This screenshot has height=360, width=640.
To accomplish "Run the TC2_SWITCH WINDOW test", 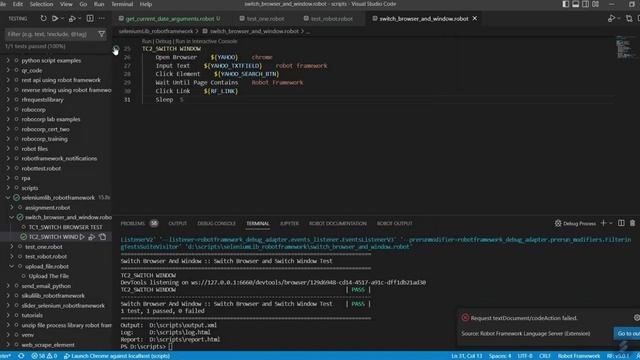I will [x=82, y=237].
